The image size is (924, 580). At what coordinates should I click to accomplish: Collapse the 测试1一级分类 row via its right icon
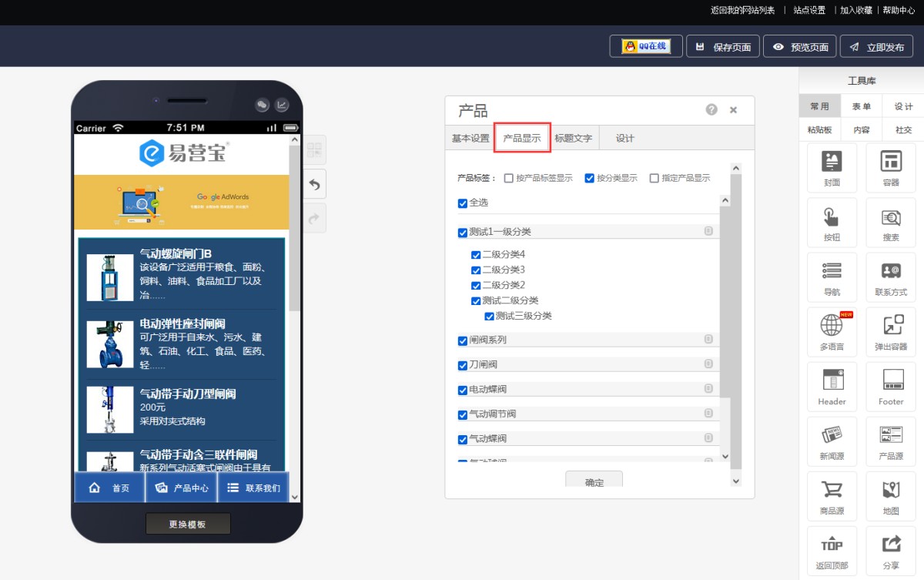tap(708, 231)
